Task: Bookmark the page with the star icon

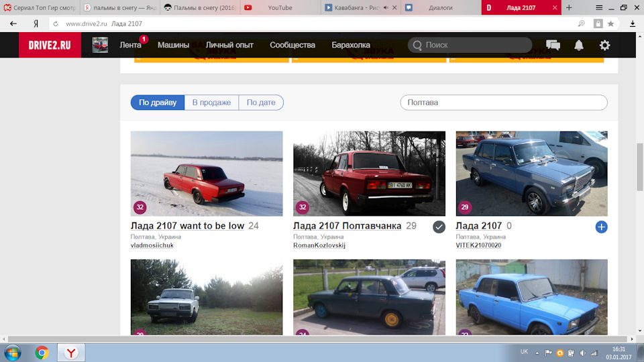Action: pos(610,24)
